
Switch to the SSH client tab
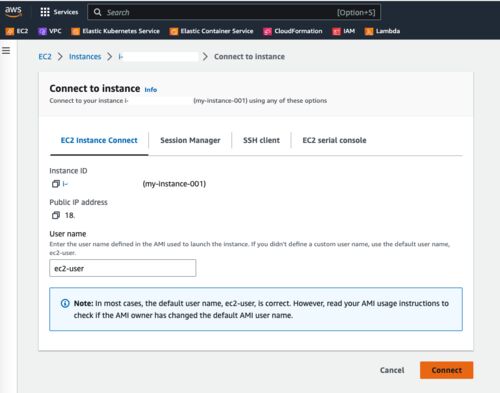coord(261,140)
